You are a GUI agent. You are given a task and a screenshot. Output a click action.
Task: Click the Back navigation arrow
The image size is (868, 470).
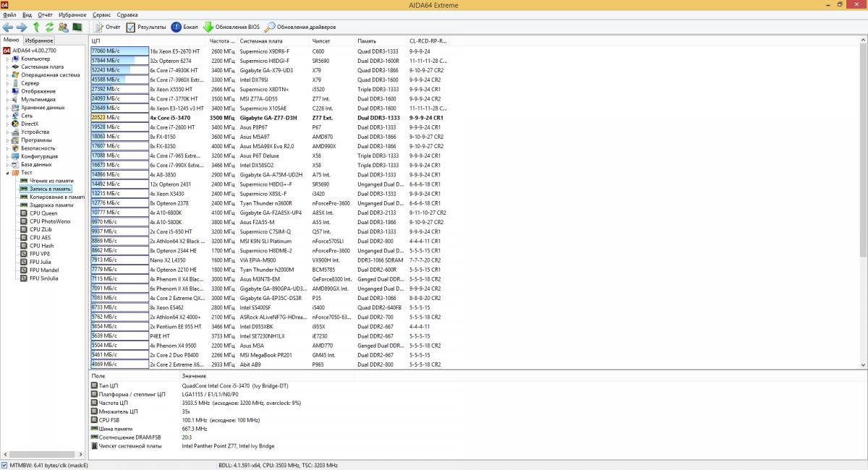point(8,27)
